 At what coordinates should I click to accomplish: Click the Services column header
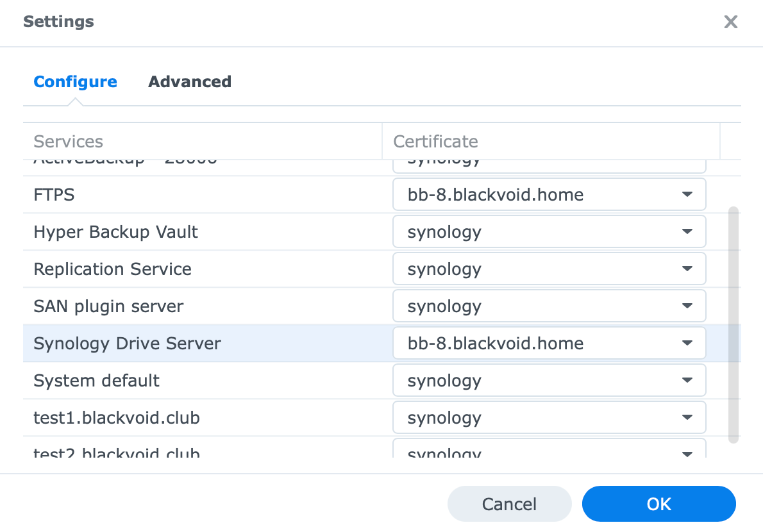click(203, 142)
